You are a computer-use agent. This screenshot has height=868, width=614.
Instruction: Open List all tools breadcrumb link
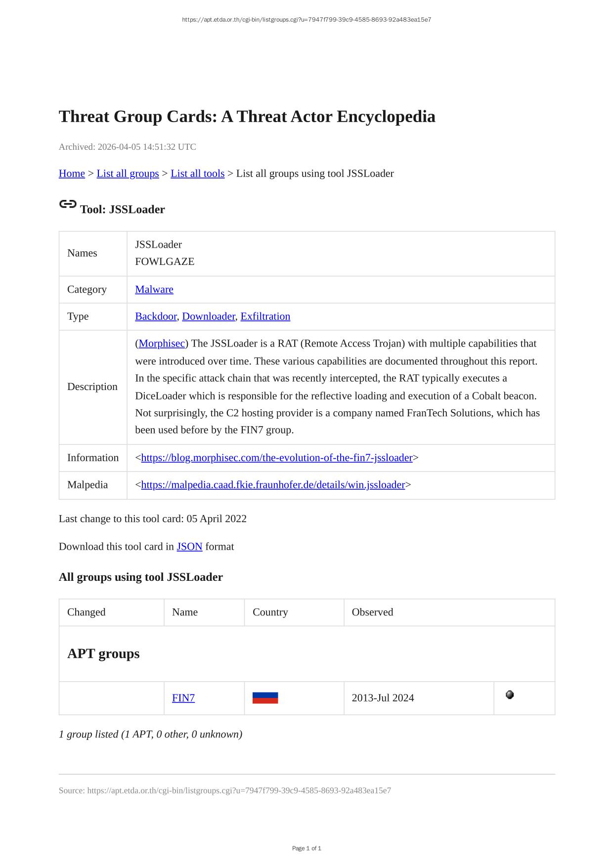pyautogui.click(x=197, y=174)
